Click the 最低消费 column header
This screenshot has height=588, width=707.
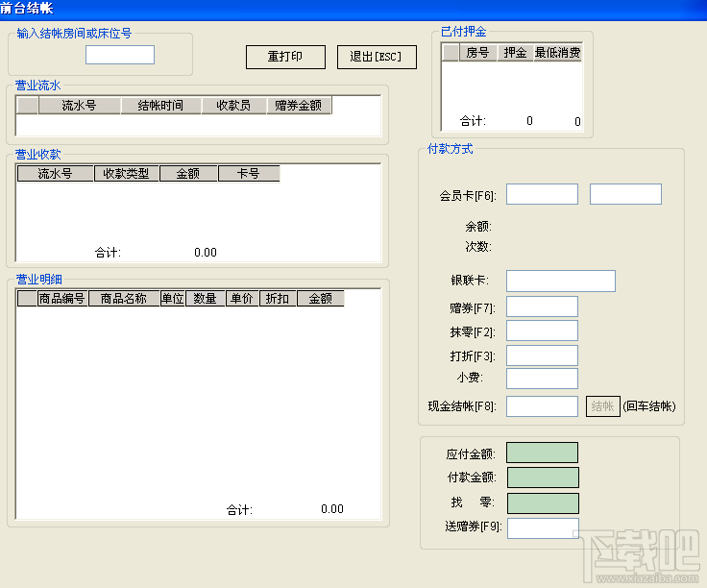(x=558, y=53)
